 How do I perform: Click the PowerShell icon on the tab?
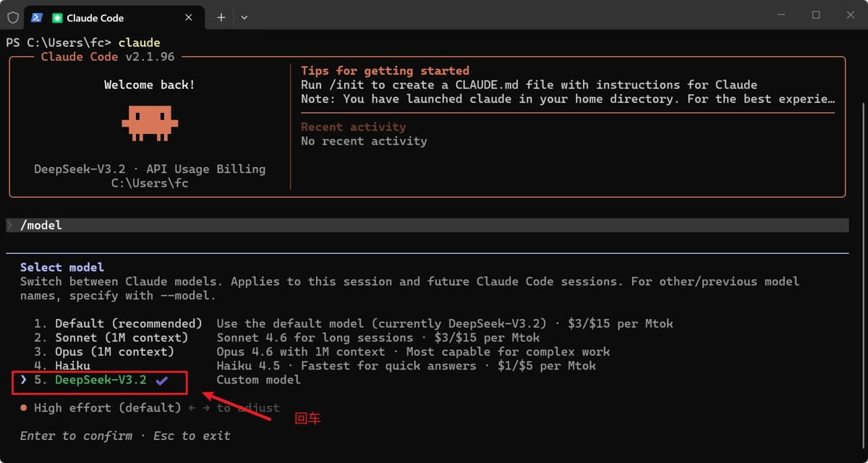click(37, 17)
